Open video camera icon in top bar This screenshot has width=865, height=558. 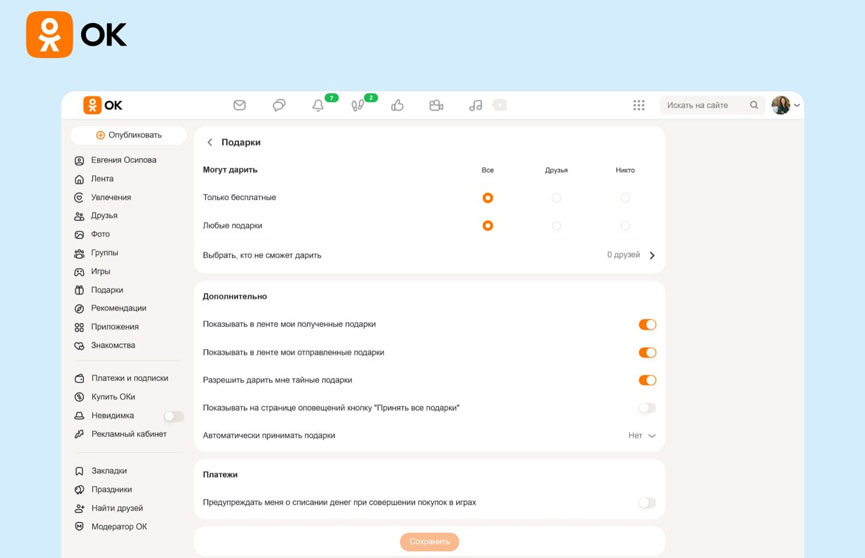436,105
